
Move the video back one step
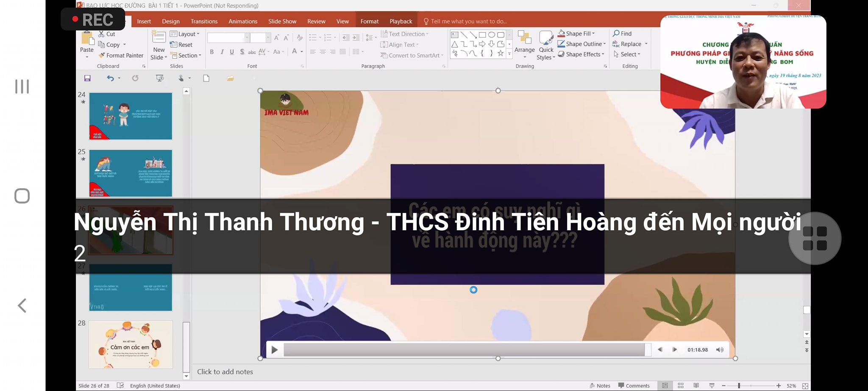(660, 350)
